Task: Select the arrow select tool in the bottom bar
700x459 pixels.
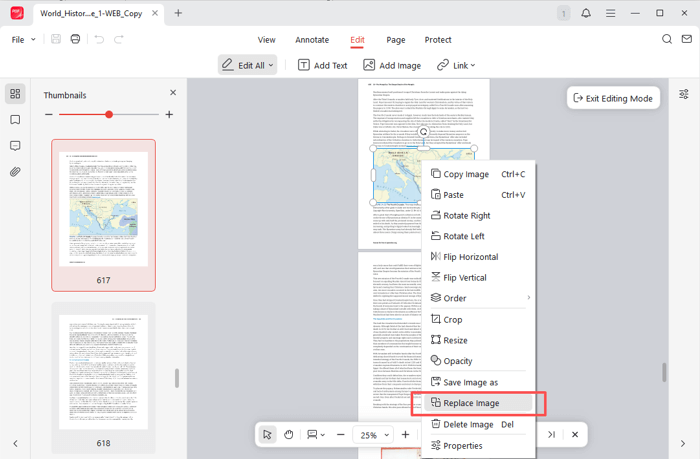Action: pos(267,434)
